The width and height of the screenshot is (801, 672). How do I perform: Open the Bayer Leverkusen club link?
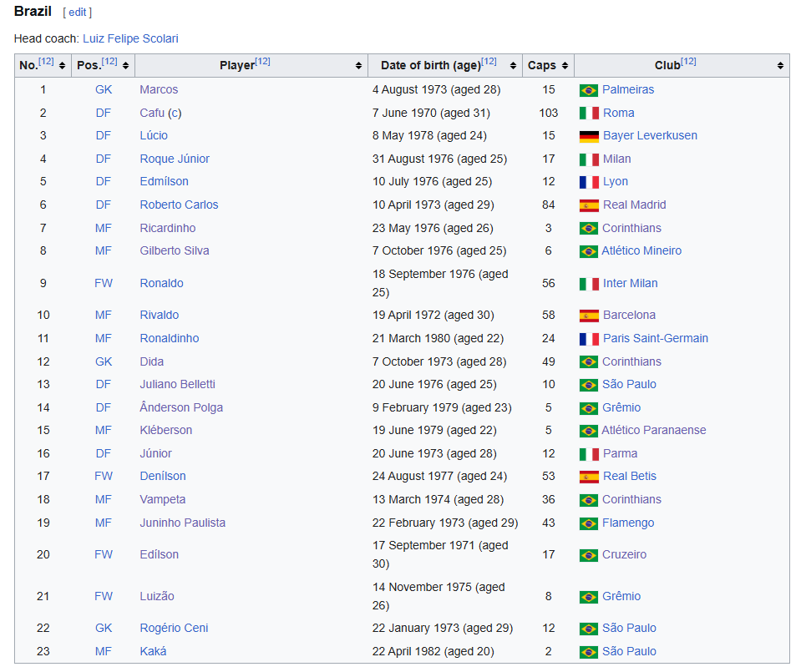pos(650,135)
